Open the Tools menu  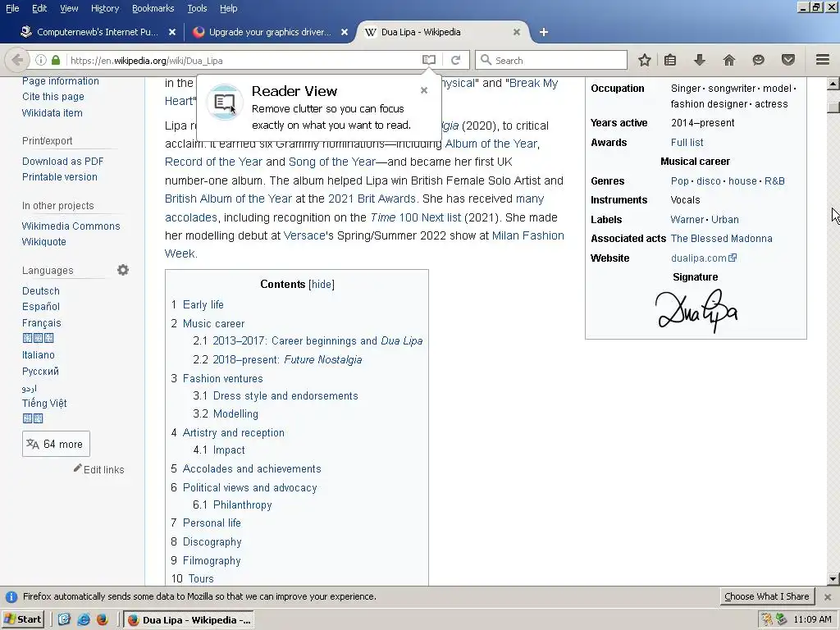click(197, 8)
